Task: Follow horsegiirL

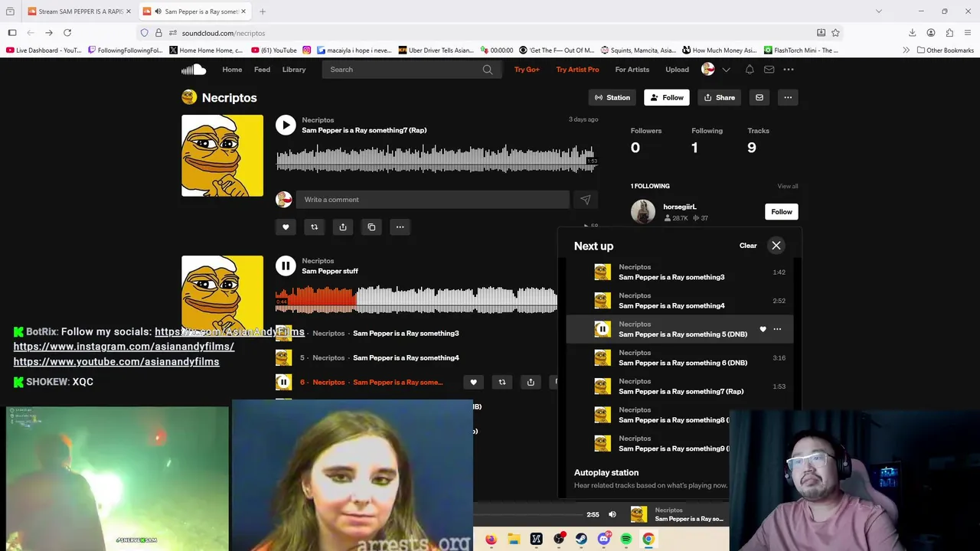Action: click(x=781, y=212)
